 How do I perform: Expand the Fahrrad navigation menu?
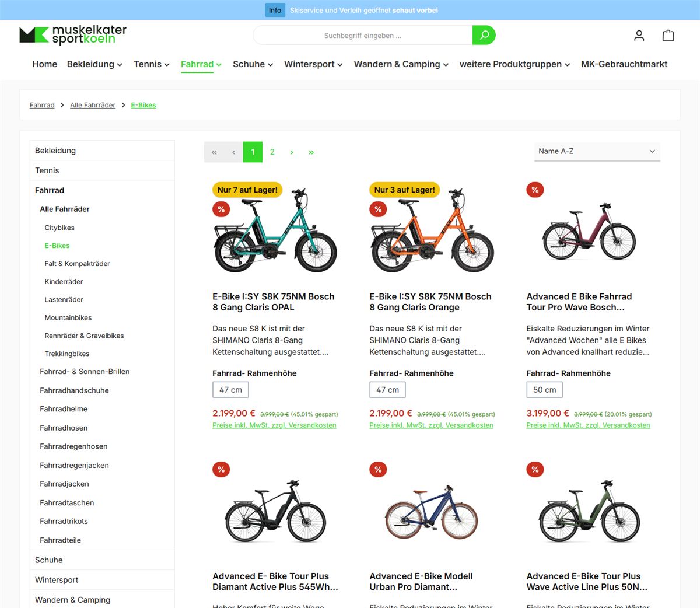pyautogui.click(x=201, y=64)
